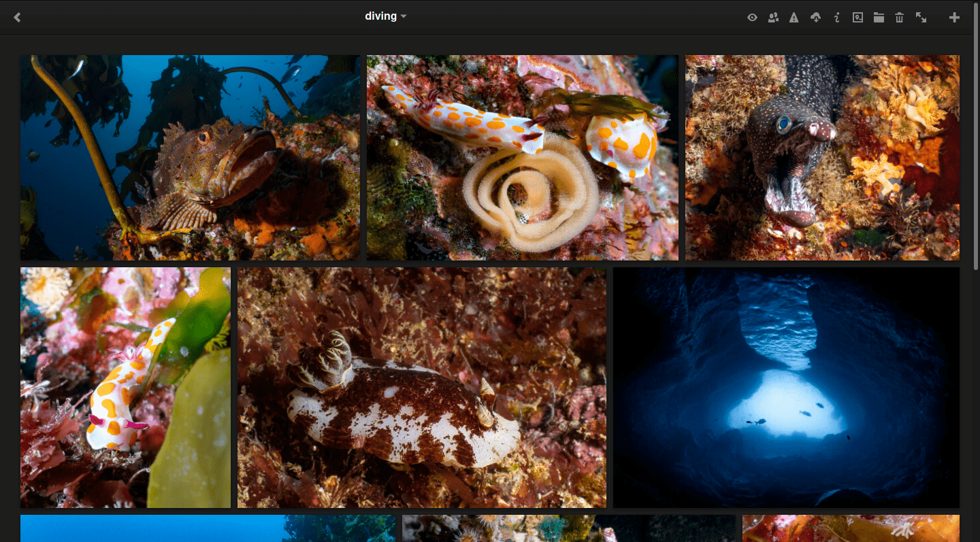Open the two nudibranchs with egg ribbon photo
980x542 pixels.
523,158
